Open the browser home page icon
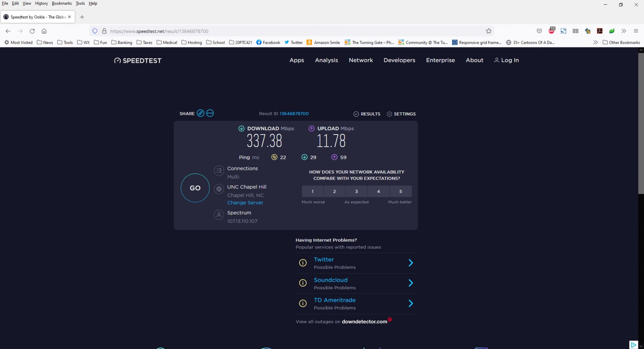The width and height of the screenshot is (644, 349). click(x=44, y=31)
